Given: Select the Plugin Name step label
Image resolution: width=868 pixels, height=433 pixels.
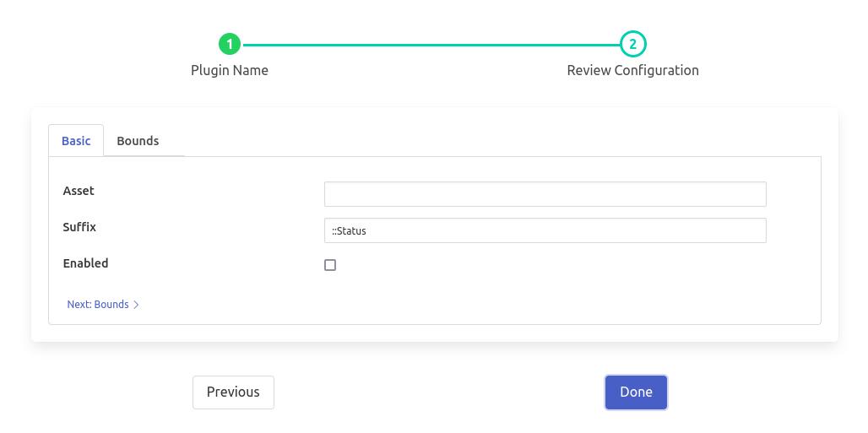Looking at the screenshot, I should pos(230,70).
